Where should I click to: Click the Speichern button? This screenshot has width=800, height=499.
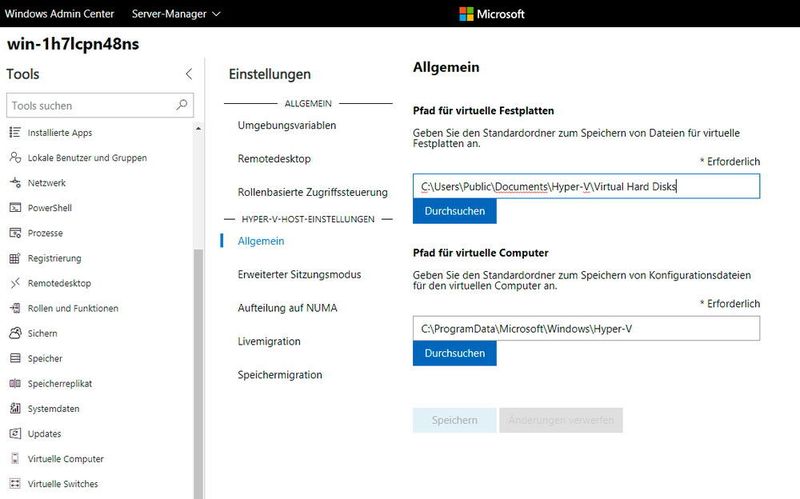[455, 420]
